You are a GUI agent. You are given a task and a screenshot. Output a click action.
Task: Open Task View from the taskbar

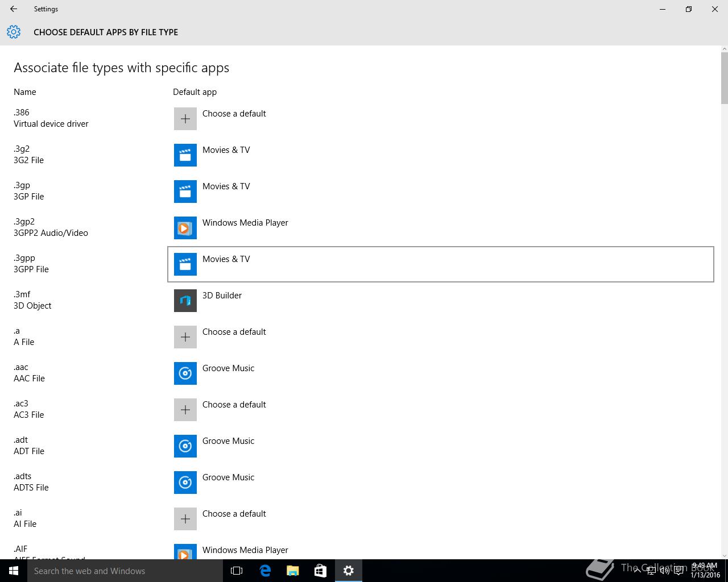pyautogui.click(x=237, y=571)
